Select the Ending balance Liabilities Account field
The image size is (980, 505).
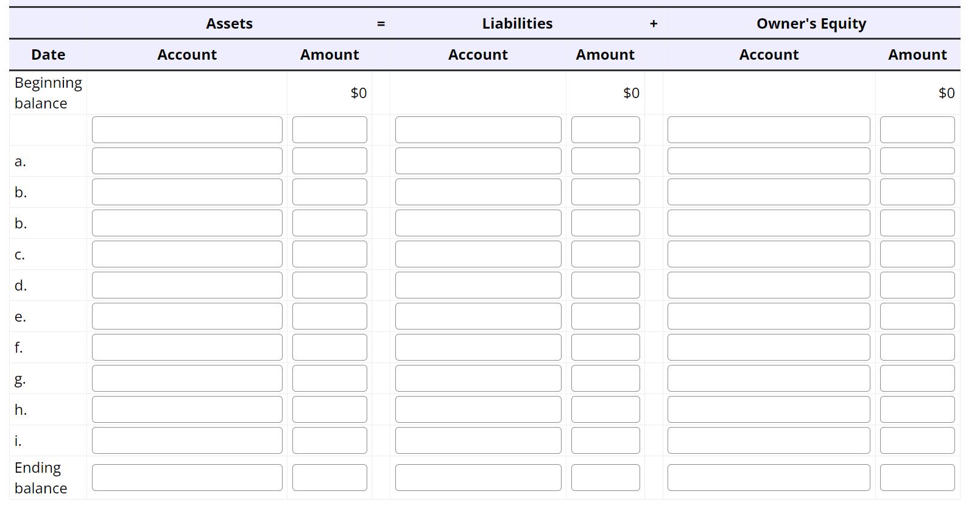(x=478, y=478)
